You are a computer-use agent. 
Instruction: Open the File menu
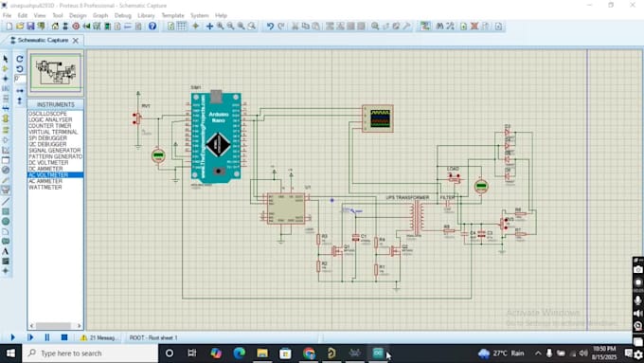(x=7, y=15)
